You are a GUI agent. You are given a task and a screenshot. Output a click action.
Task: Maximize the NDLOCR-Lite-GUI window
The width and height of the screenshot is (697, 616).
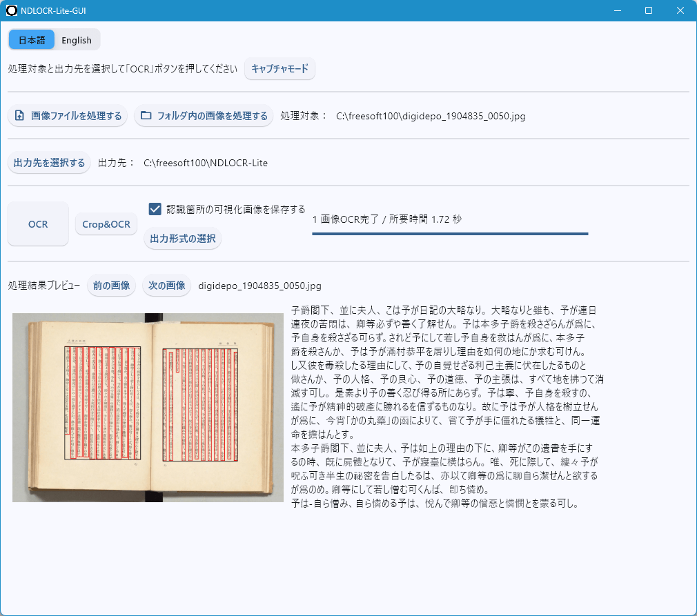[649, 11]
